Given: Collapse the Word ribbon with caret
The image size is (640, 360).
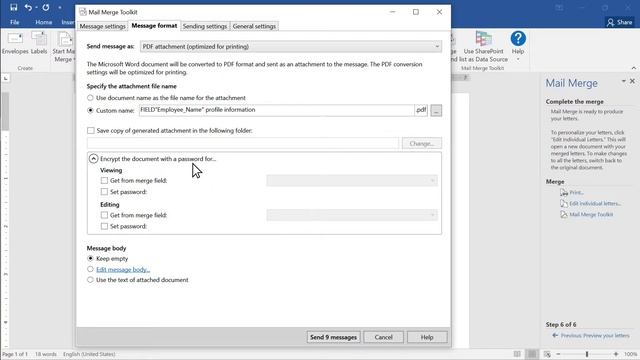Looking at the screenshot, I should click(633, 68).
